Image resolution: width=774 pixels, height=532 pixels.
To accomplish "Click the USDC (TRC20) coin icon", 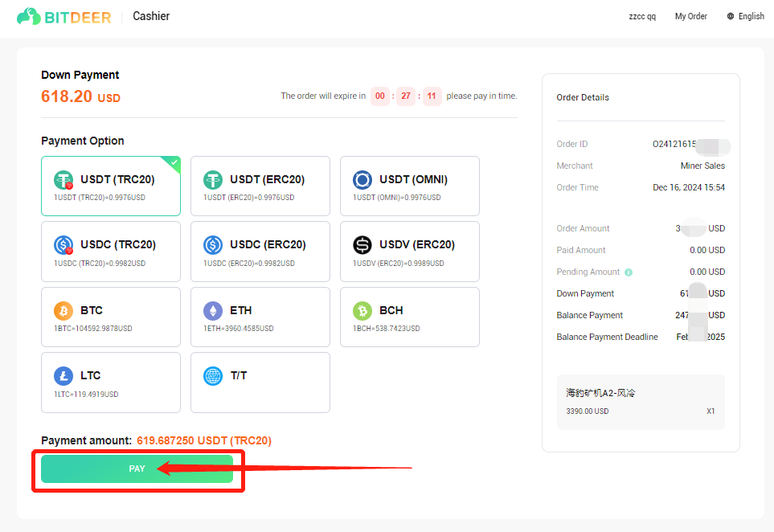I will [63, 245].
